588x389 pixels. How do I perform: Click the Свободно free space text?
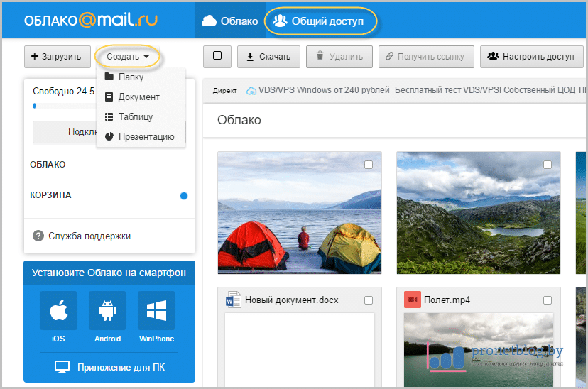64,91
